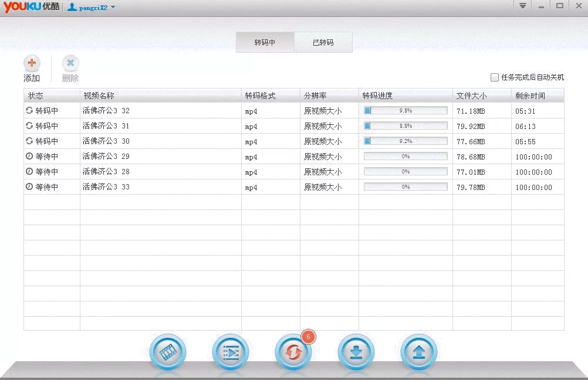Viewport: 588px width, 380px height.
Task: Open the video library film icon
Action: 168,352
